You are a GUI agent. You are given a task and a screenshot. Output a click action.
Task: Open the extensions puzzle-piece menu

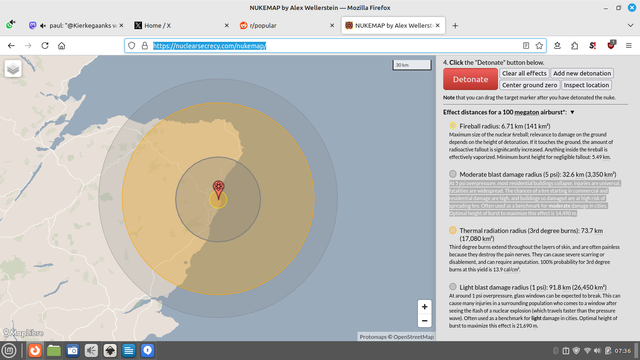pos(575,46)
